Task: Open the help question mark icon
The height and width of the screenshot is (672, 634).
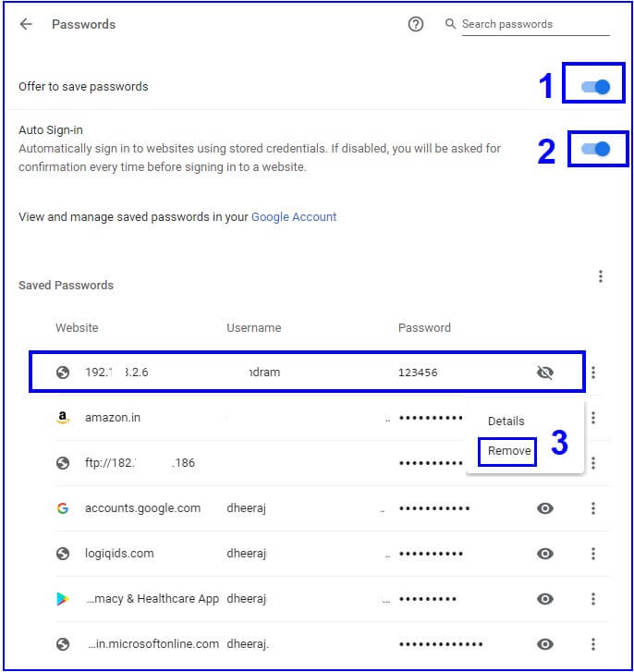Action: (x=415, y=24)
